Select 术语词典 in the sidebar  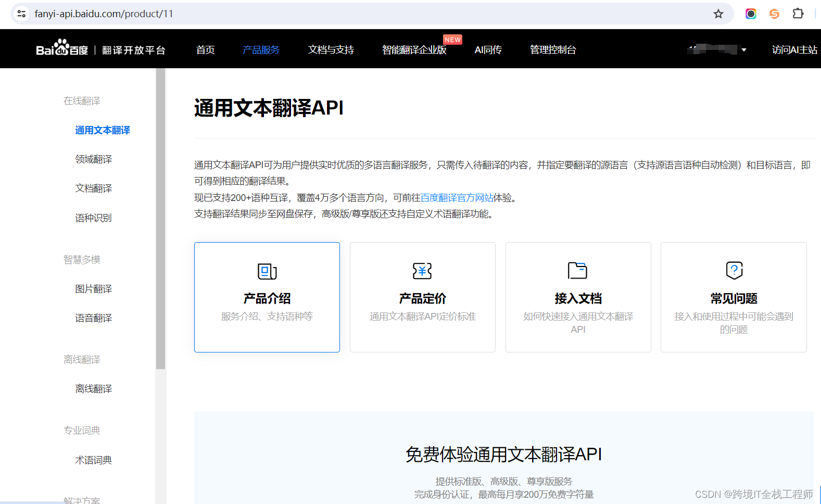94,460
